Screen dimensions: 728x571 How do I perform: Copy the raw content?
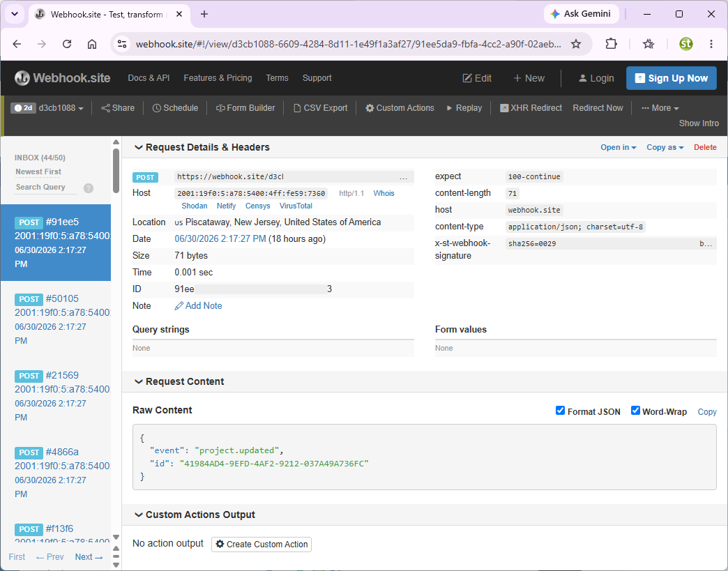point(706,412)
